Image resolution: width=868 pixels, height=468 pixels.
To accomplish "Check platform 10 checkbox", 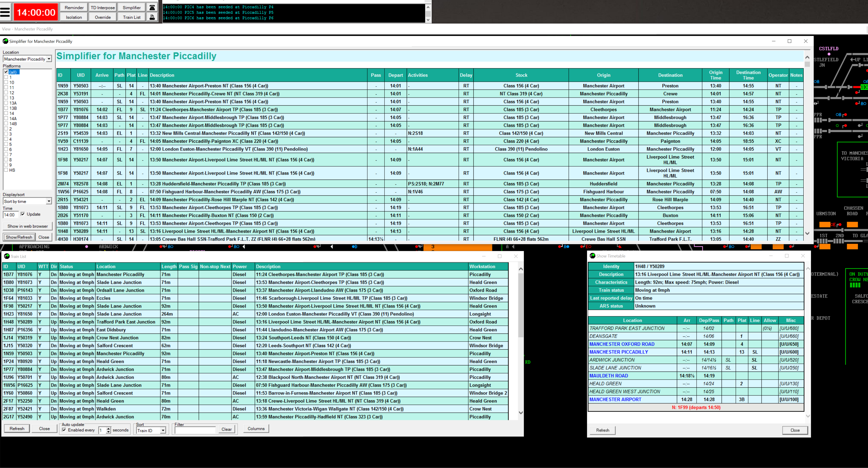I will (x=6, y=82).
